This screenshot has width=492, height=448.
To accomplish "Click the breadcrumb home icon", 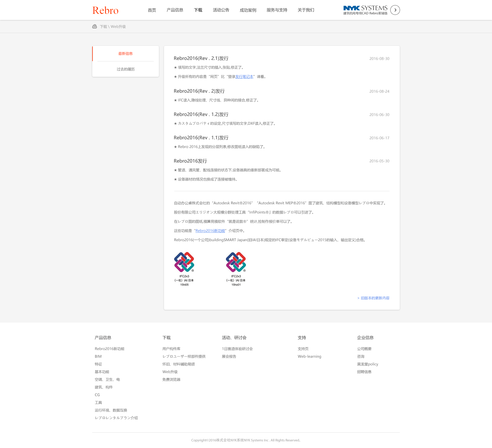I will pos(95,26).
